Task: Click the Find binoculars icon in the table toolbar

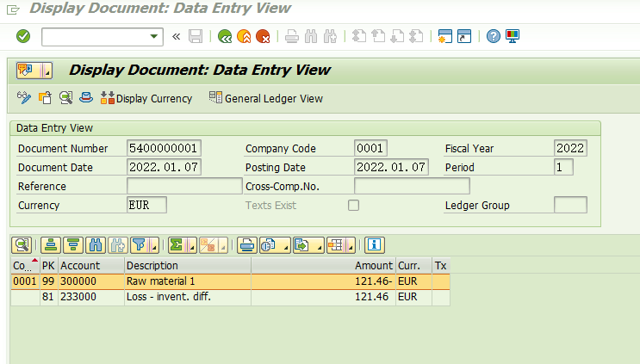Action: [95, 245]
